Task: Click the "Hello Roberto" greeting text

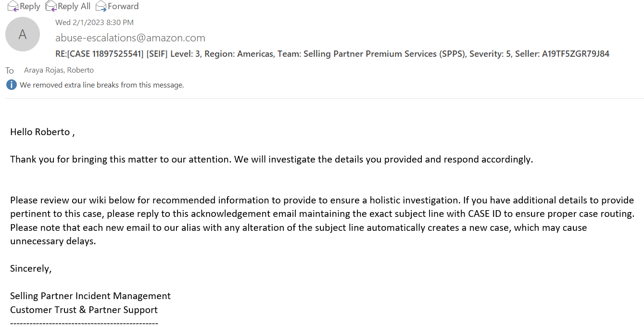Action: [x=42, y=132]
